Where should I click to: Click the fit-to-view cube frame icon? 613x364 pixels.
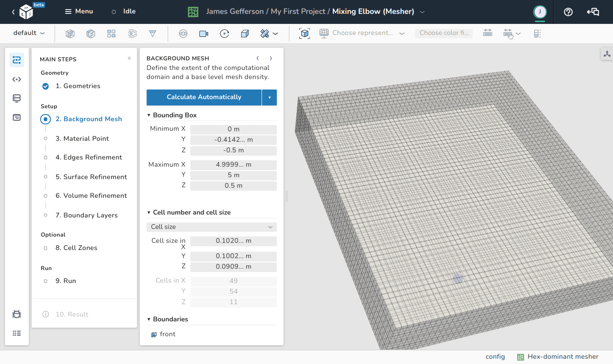coord(305,33)
